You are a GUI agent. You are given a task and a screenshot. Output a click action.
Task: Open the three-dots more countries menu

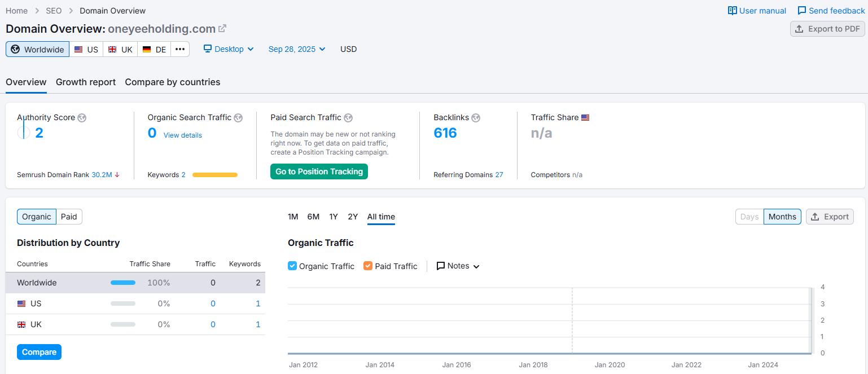[180, 49]
